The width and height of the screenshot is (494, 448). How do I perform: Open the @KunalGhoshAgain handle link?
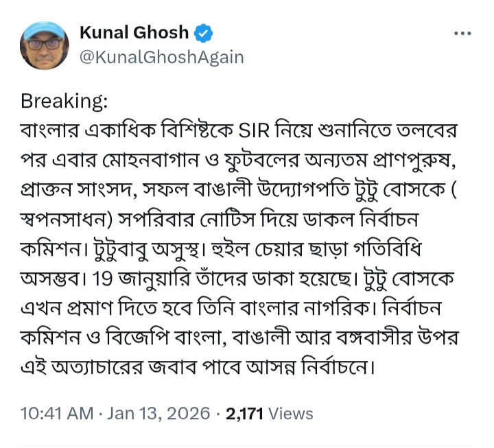pyautogui.click(x=162, y=57)
